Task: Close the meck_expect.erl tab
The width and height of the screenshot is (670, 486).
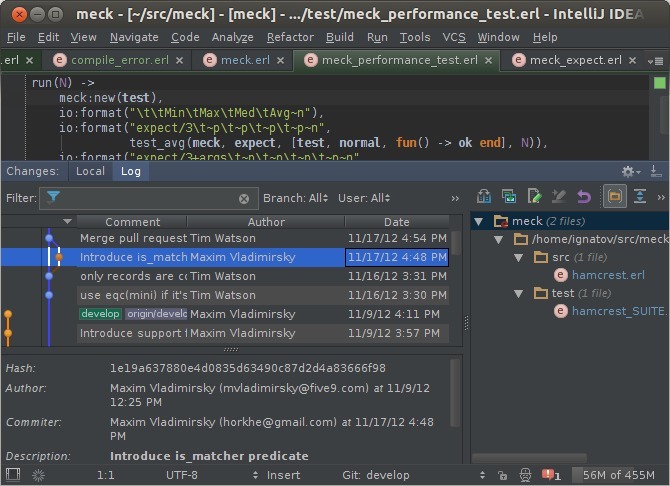Action: coord(632,61)
